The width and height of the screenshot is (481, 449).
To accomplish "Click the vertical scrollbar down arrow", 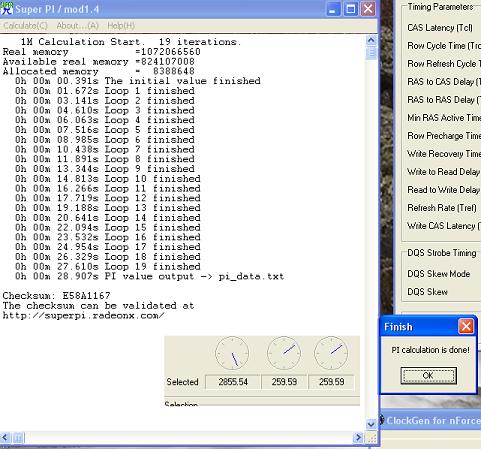I will (371, 424).
